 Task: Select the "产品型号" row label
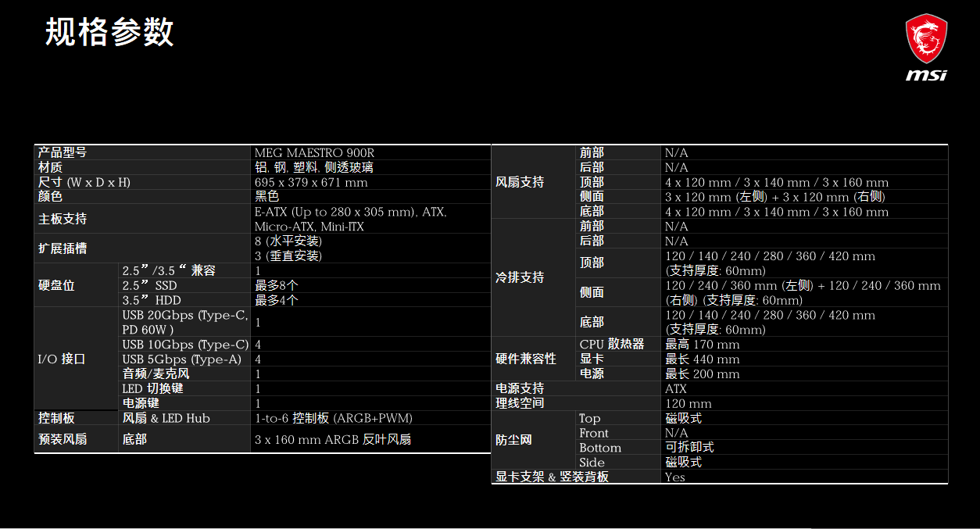coord(63,152)
